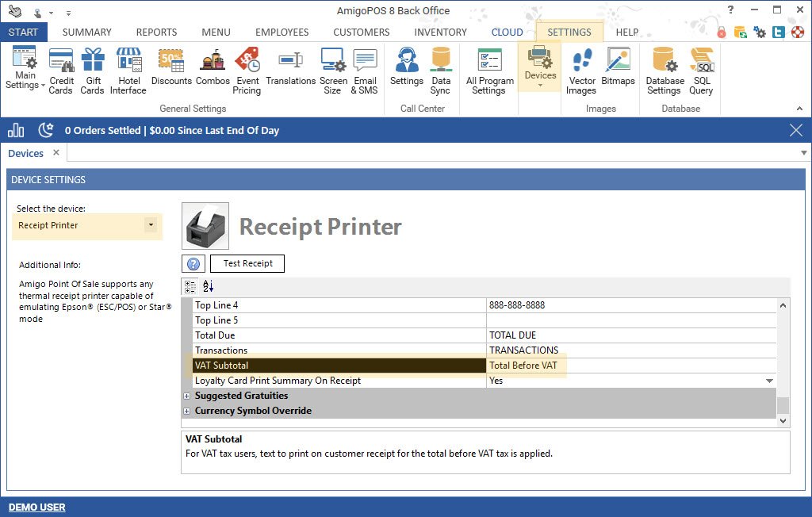The height and width of the screenshot is (517, 812).
Task: Open Gift Cards settings
Action: (x=93, y=71)
